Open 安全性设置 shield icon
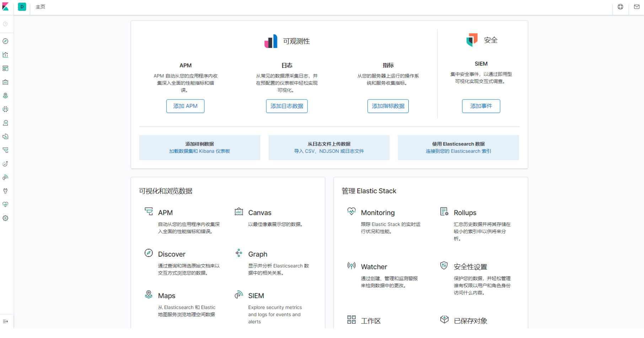The image size is (644, 338). 444,265
